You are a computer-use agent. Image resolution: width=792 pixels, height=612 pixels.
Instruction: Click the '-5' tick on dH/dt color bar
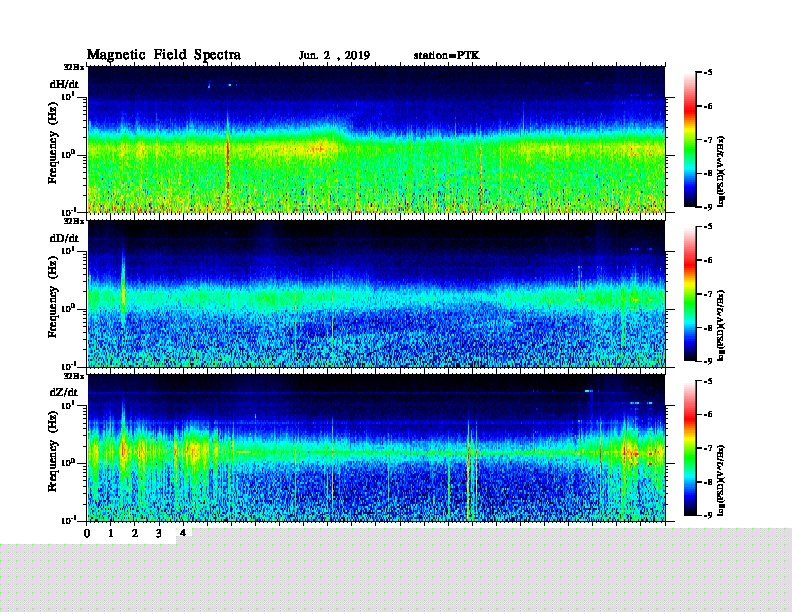tap(708, 73)
